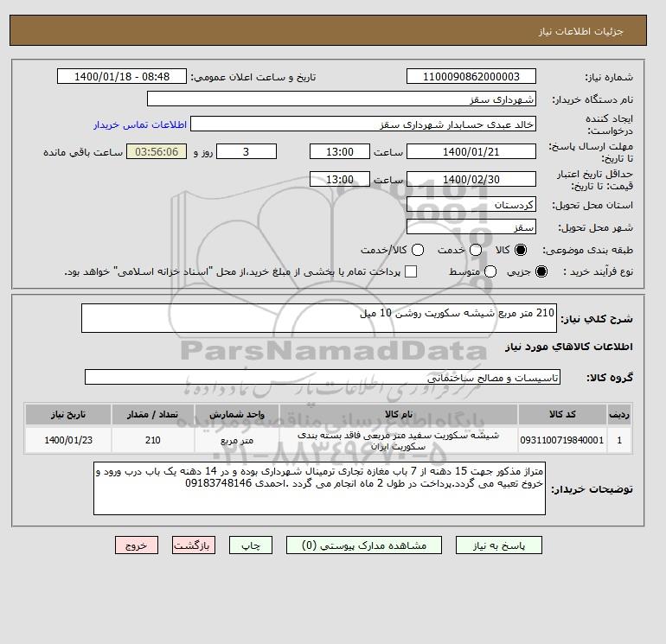
Task: Toggle the اسناد خزانه اسلامی payment checkbox
Action: (411, 271)
